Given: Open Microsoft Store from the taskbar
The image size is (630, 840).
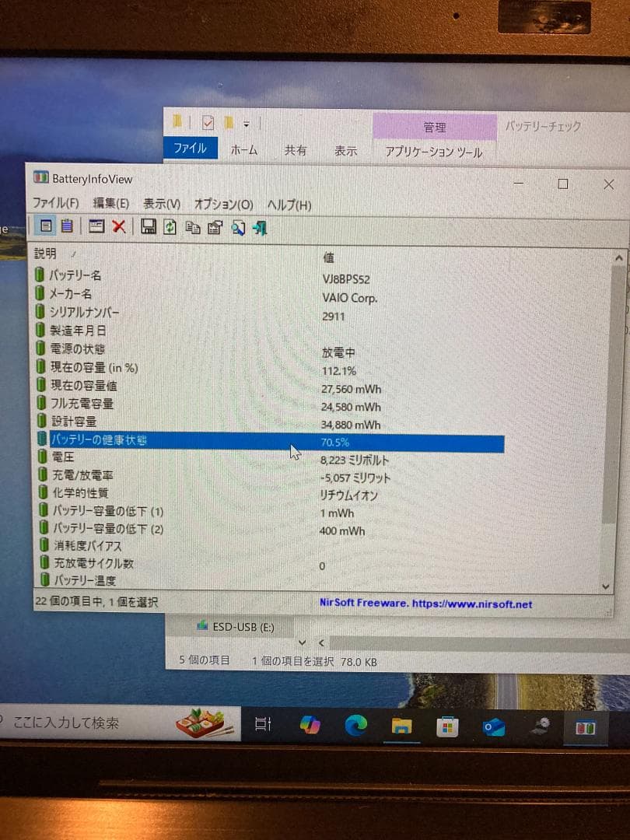Looking at the screenshot, I should click(447, 727).
